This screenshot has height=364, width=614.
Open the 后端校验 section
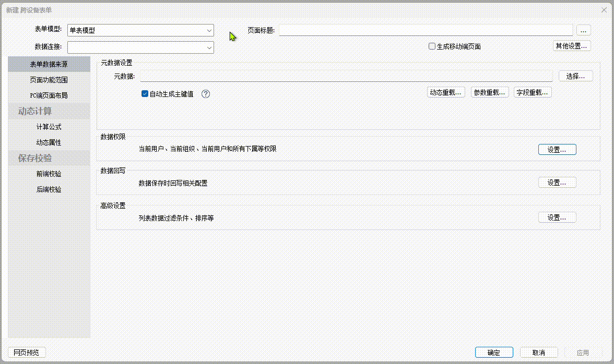click(x=49, y=189)
